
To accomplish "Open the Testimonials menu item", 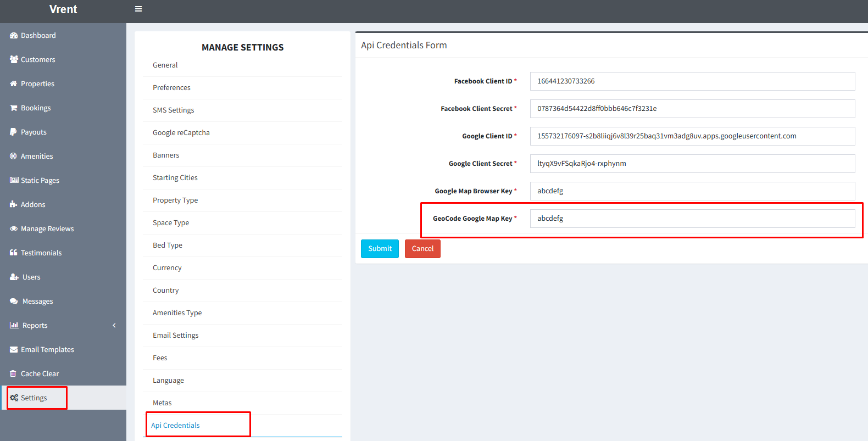I will (x=41, y=253).
